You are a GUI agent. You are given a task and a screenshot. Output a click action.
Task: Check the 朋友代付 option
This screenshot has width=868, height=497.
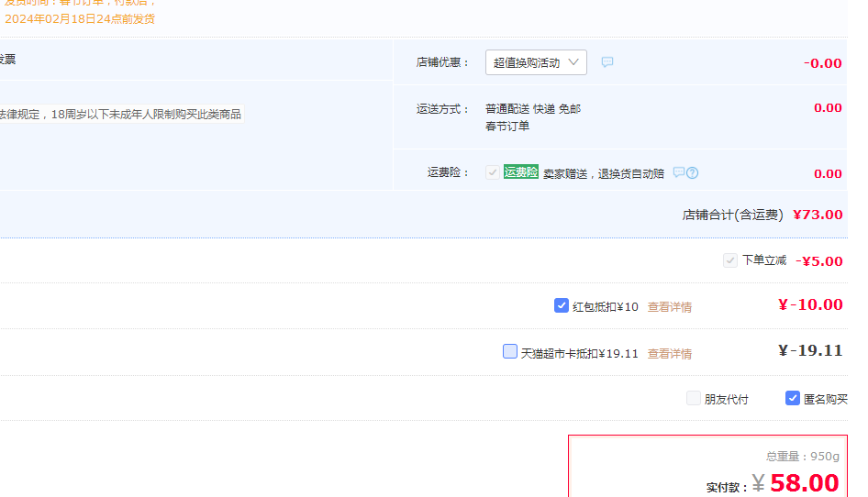pos(694,398)
